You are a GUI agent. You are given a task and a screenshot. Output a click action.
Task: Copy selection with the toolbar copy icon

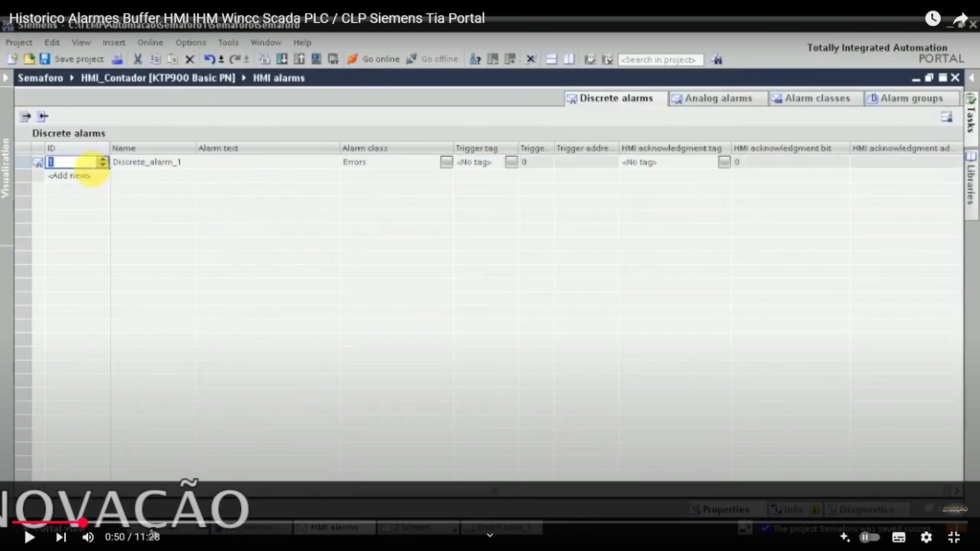tap(155, 59)
